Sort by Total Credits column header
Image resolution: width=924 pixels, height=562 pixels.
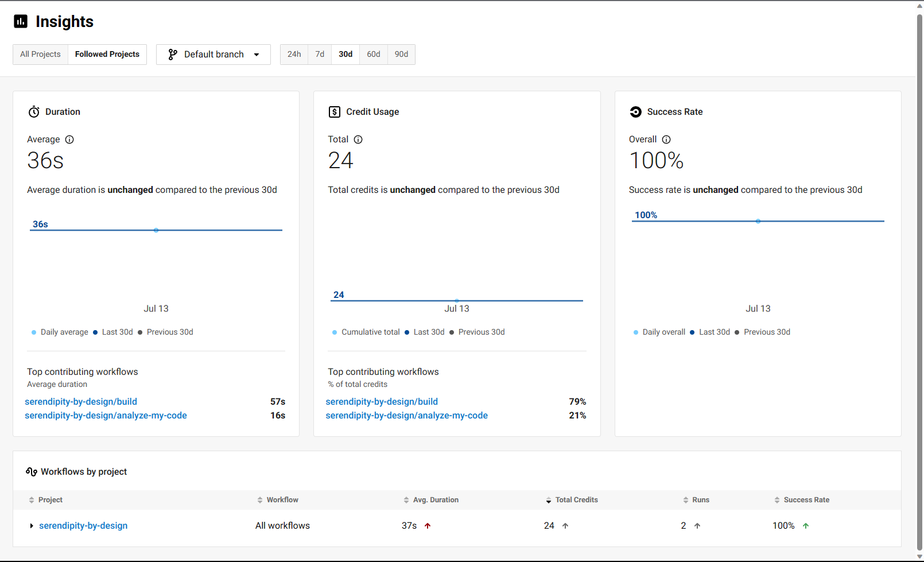[576, 500]
